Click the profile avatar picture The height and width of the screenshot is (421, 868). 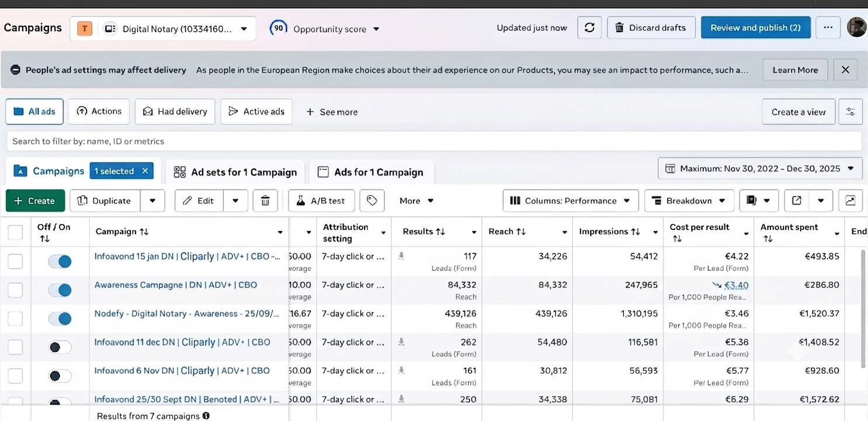(857, 27)
